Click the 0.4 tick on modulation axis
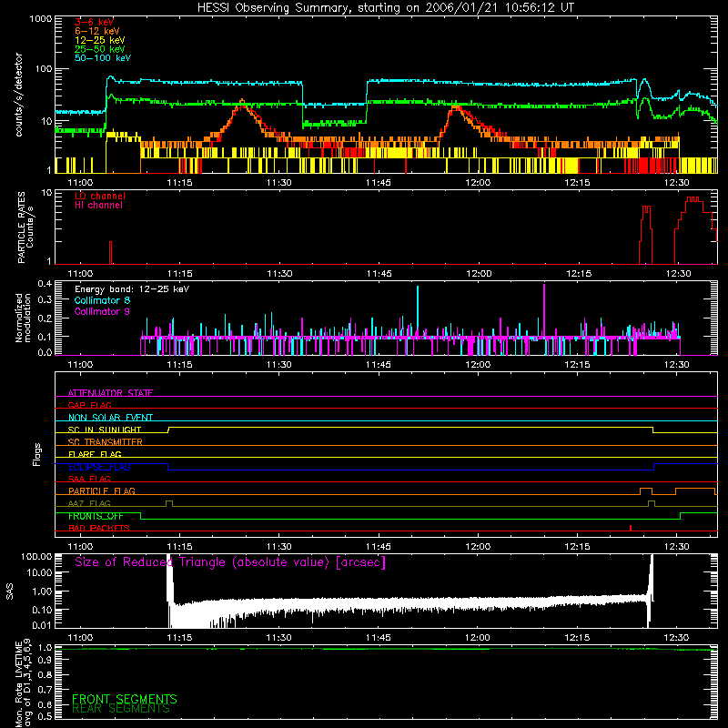The width and height of the screenshot is (728, 728). coord(45,284)
